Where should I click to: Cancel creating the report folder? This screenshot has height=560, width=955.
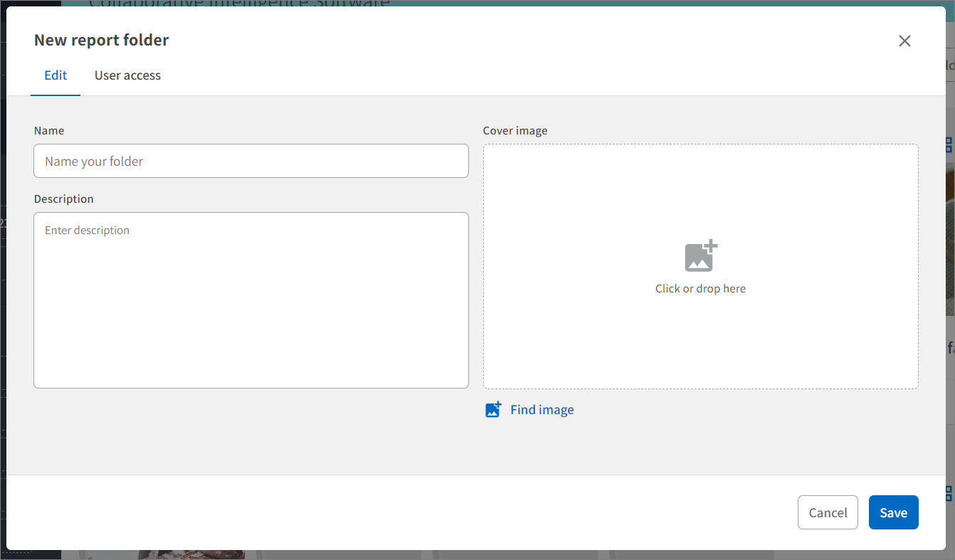(828, 512)
